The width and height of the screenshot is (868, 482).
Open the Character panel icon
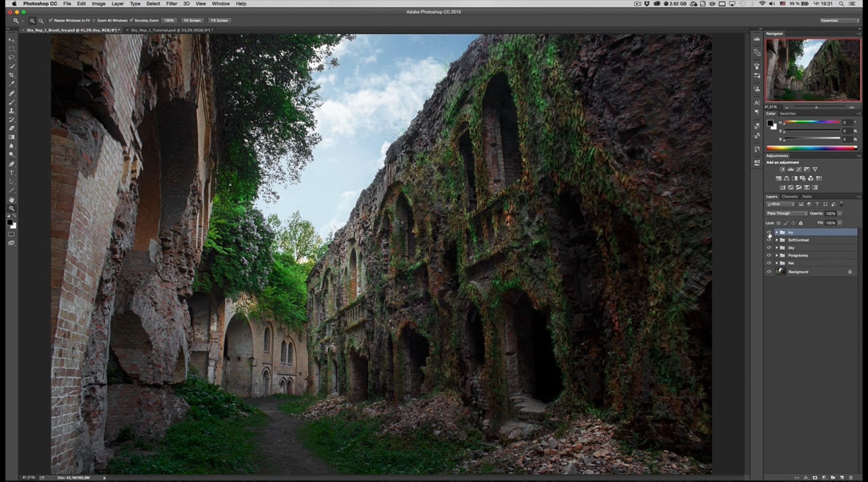pos(757,103)
